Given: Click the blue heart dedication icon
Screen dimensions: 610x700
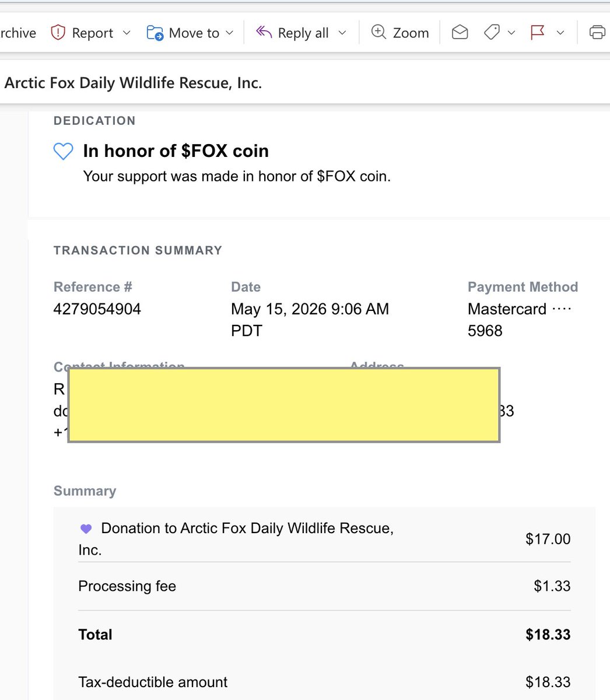Looking at the screenshot, I should click(x=63, y=152).
